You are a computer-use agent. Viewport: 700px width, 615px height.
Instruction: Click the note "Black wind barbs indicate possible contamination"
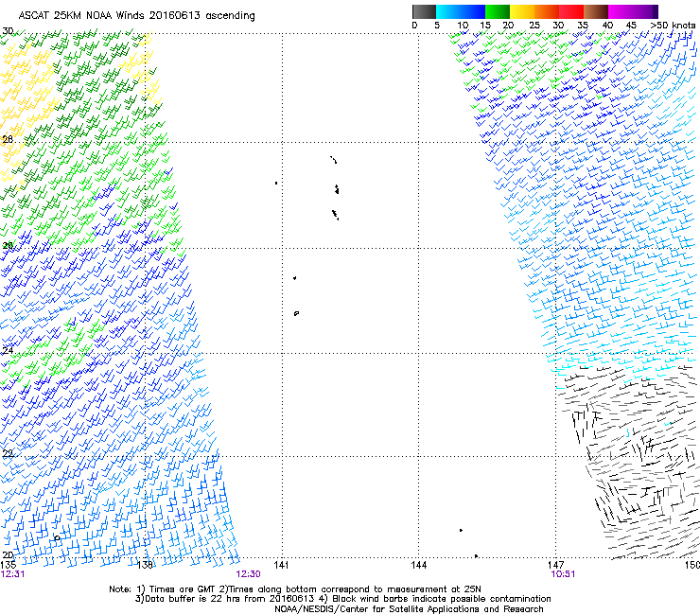pos(441,599)
